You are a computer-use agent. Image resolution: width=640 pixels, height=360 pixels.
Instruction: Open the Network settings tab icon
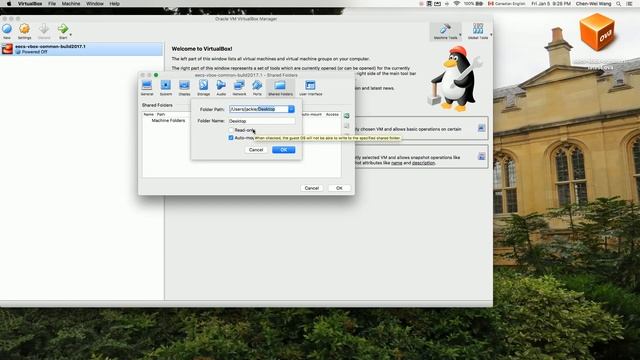coord(239,85)
